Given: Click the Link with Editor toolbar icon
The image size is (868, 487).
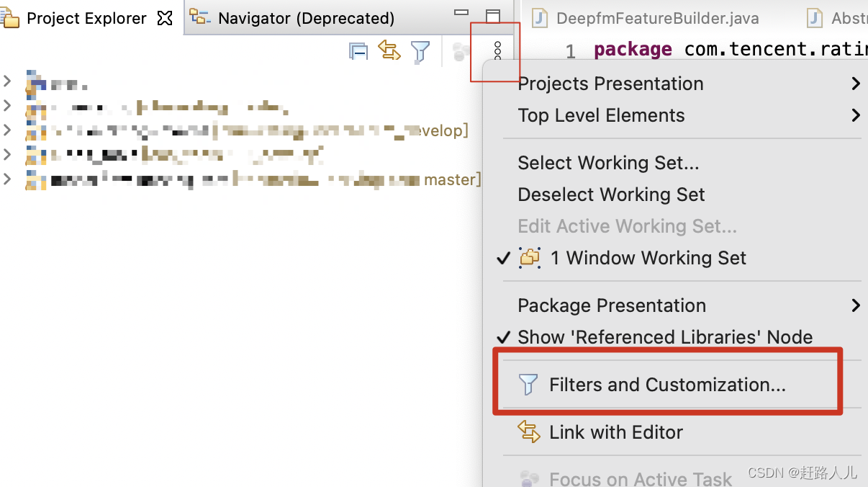Looking at the screenshot, I should [x=389, y=51].
